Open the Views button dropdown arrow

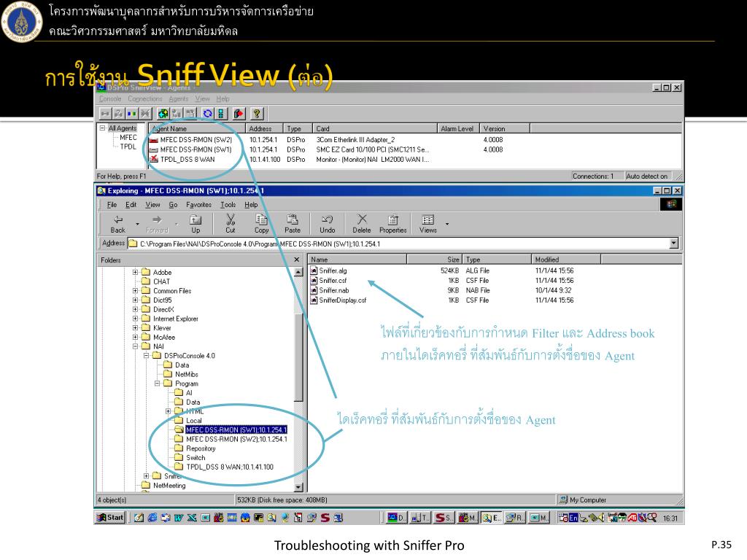tap(447, 223)
